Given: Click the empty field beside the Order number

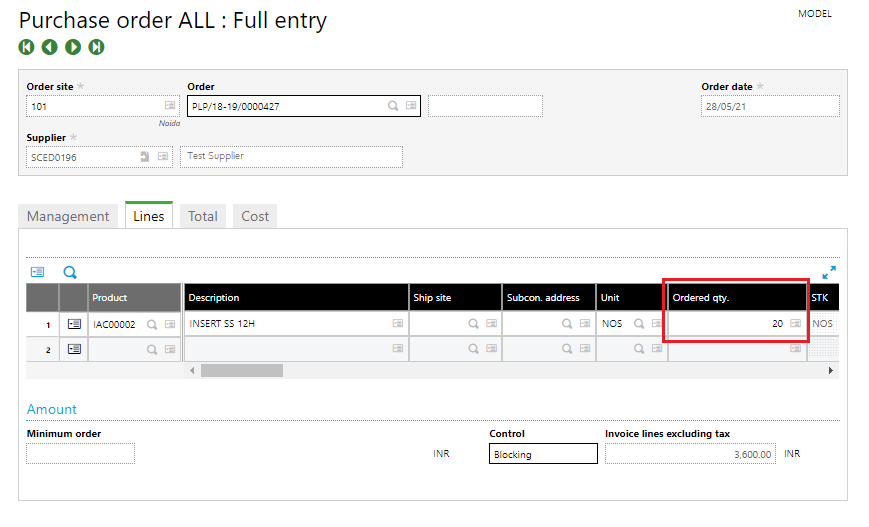Looking at the screenshot, I should [x=485, y=106].
